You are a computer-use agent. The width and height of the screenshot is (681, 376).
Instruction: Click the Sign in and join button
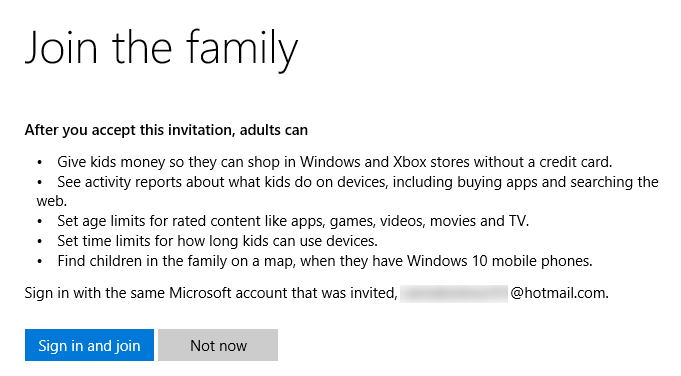click(89, 345)
